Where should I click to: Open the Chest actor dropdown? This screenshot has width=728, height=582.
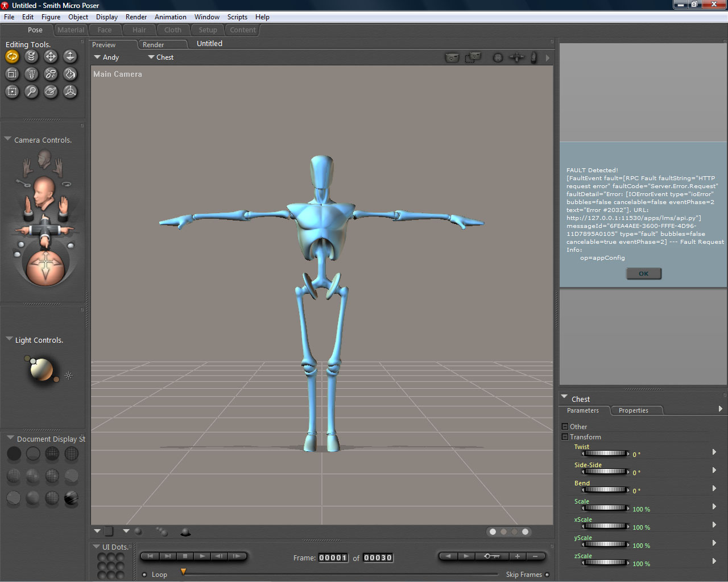(161, 57)
